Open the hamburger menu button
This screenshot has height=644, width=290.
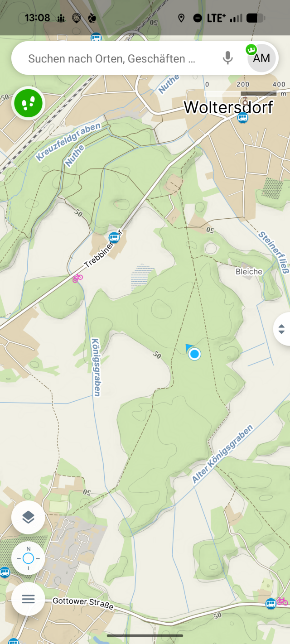pos(28,599)
